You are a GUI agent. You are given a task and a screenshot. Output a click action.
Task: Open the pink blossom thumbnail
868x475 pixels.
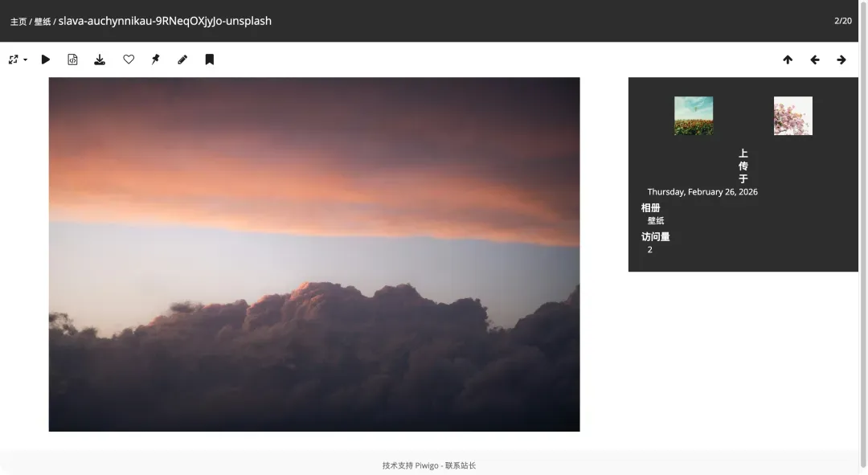[792, 116]
